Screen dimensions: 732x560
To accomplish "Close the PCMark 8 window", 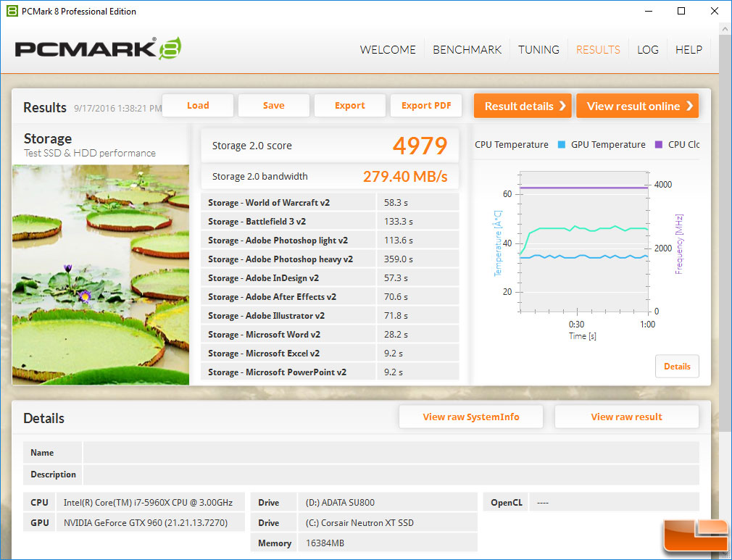I will 715,11.
